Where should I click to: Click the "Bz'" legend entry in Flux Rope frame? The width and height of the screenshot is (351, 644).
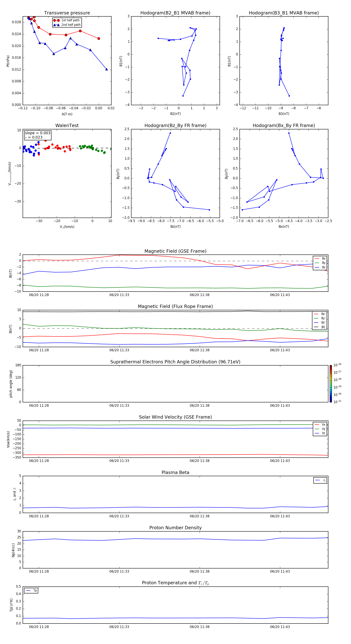point(320,323)
